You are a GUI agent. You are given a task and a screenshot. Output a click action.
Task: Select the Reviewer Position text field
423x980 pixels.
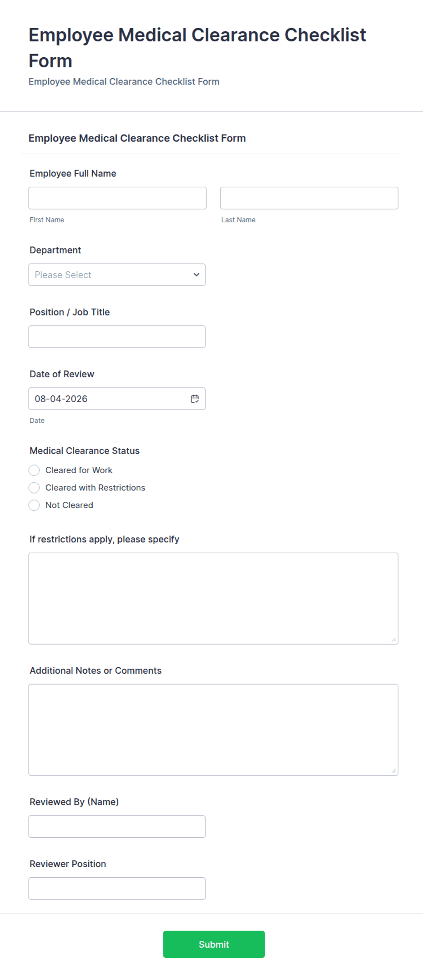click(x=117, y=889)
